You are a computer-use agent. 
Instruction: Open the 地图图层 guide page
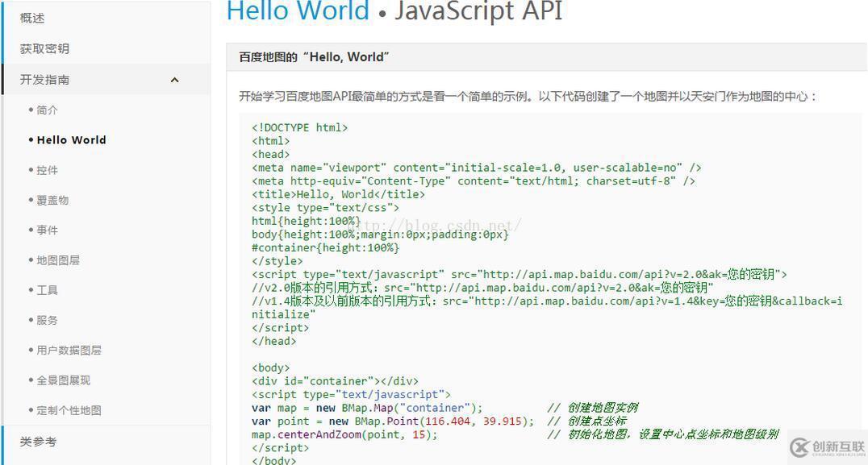tap(58, 259)
